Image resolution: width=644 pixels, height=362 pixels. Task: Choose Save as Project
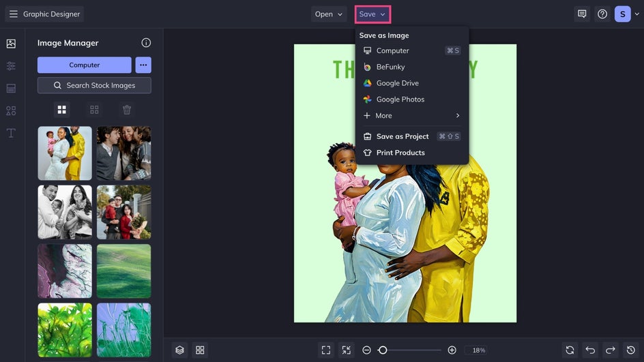click(411, 136)
